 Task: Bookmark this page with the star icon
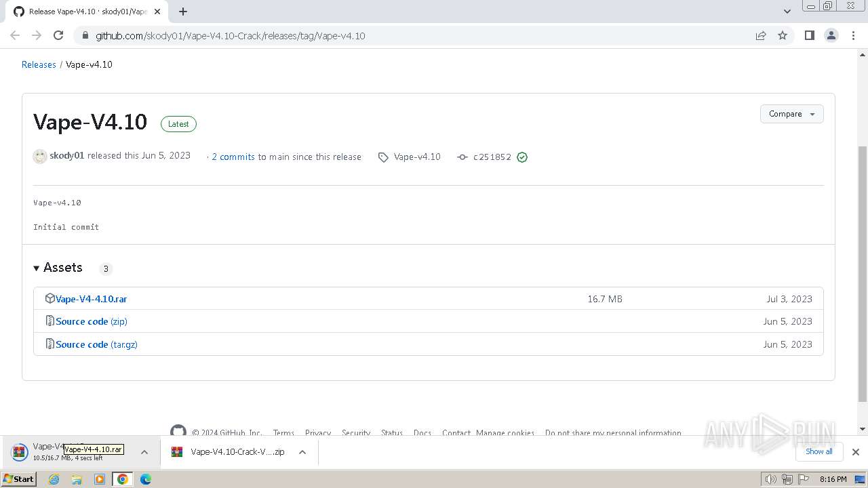pyautogui.click(x=783, y=35)
